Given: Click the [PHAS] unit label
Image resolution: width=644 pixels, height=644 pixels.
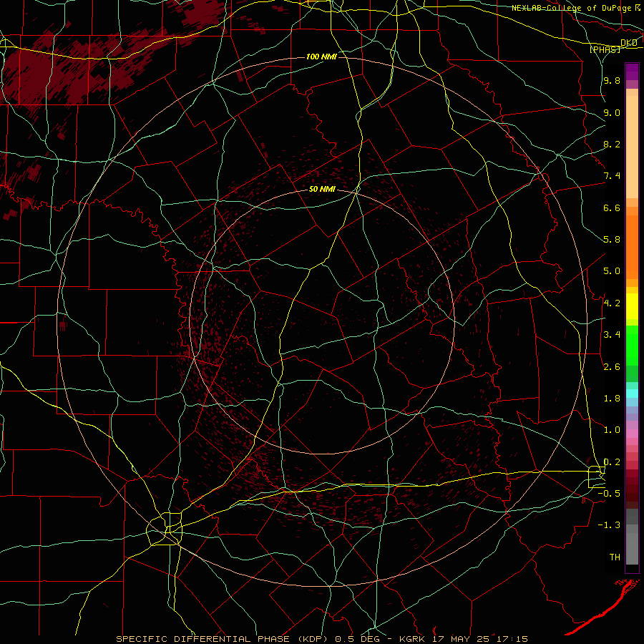Looking at the screenshot, I should (605, 49).
